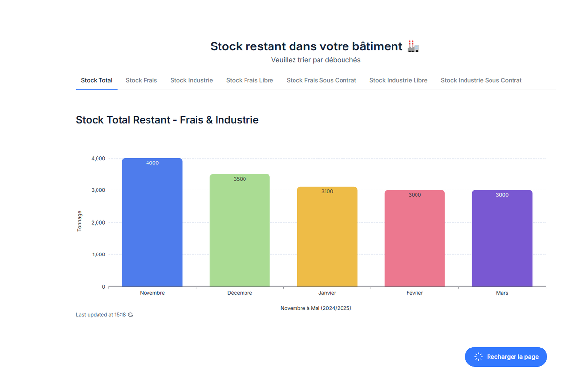Screen dimensions: 588x371
Task: Select the Stock Total tab
Action: [x=97, y=80]
